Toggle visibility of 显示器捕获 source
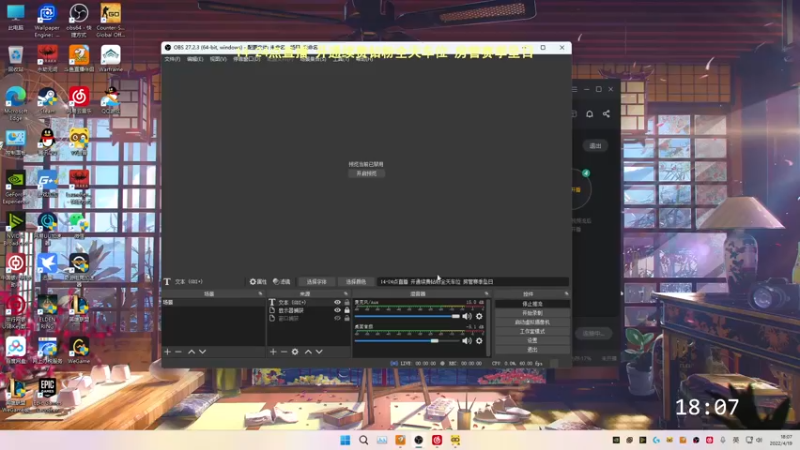This screenshot has height=450, width=800. [x=337, y=310]
